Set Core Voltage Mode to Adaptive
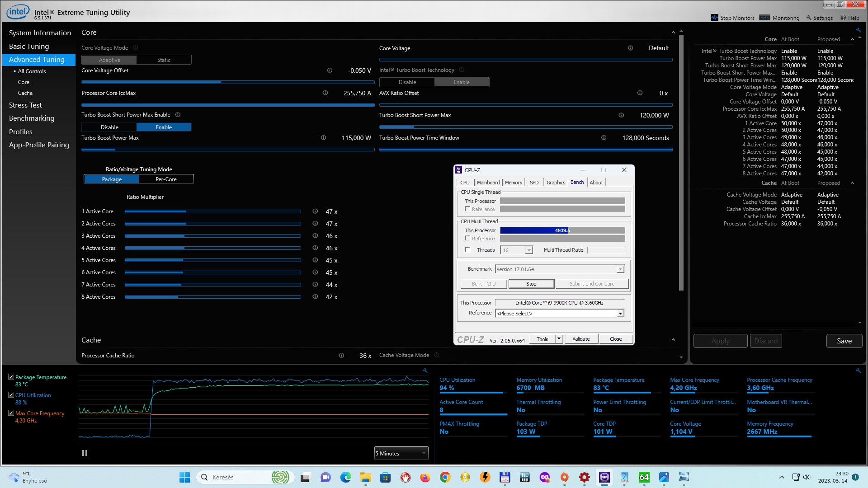 109,60
